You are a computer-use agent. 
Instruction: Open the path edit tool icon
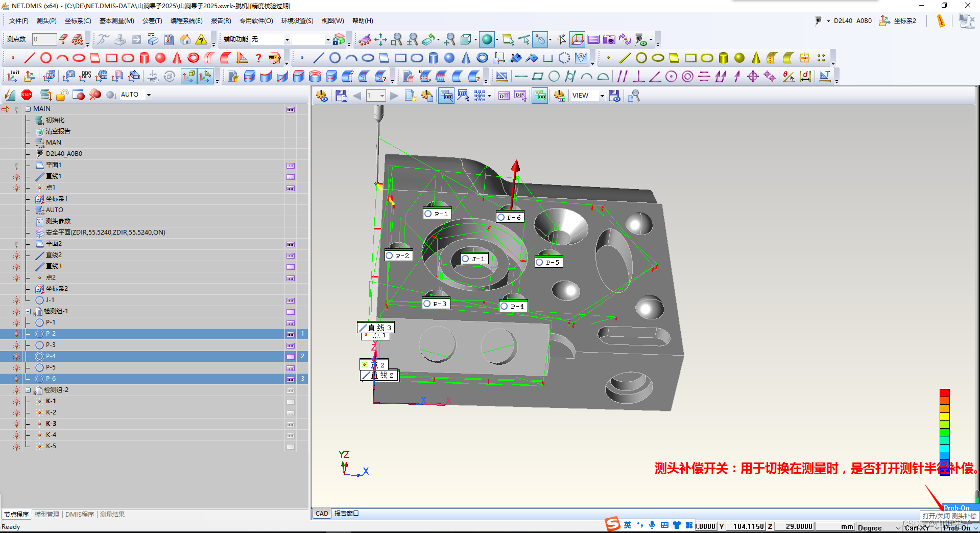(x=275, y=58)
